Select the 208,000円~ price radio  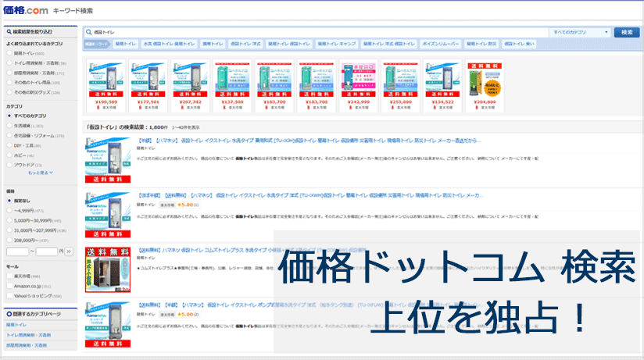pyautogui.click(x=9, y=241)
